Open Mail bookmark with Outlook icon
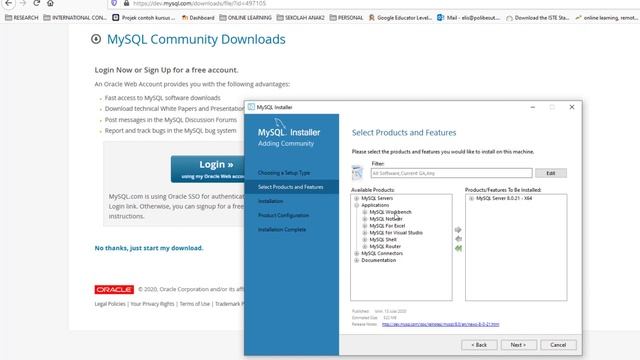This screenshot has height=360, width=640. coord(469,18)
